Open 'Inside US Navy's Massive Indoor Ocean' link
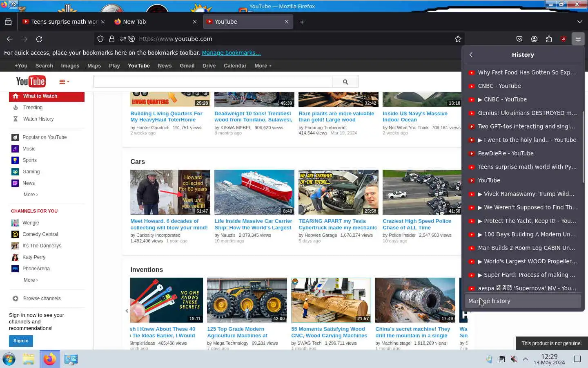 click(415, 117)
